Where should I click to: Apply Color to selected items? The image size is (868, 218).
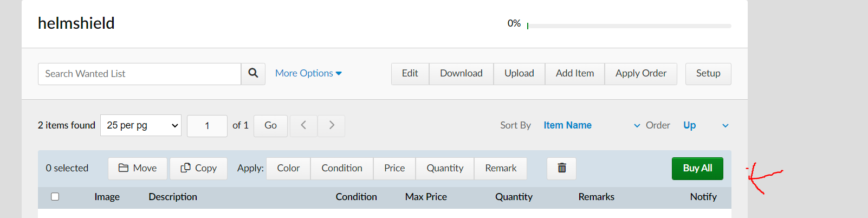pyautogui.click(x=288, y=168)
